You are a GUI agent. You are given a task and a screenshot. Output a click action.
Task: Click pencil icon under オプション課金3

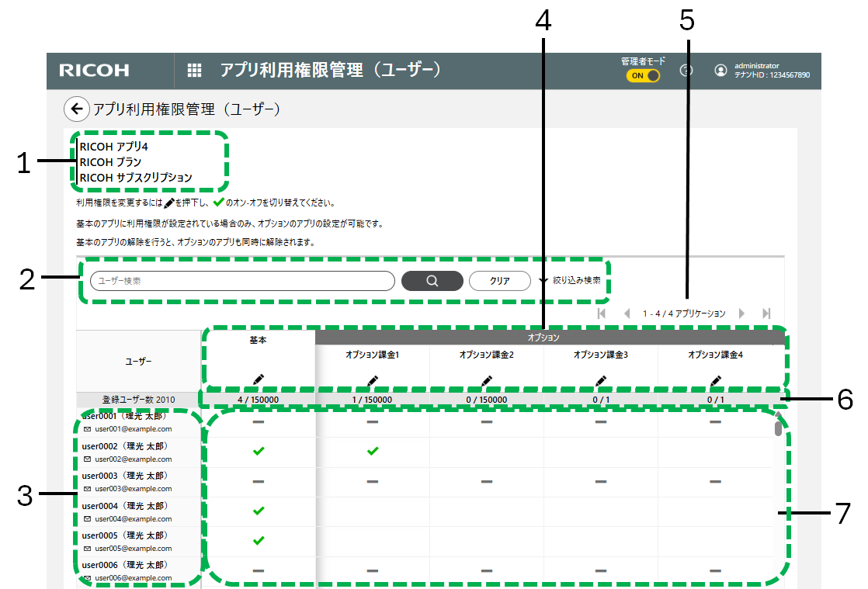pos(601,379)
